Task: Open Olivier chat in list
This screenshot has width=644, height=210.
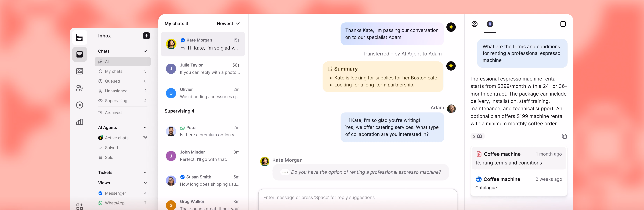Action: pos(203,93)
